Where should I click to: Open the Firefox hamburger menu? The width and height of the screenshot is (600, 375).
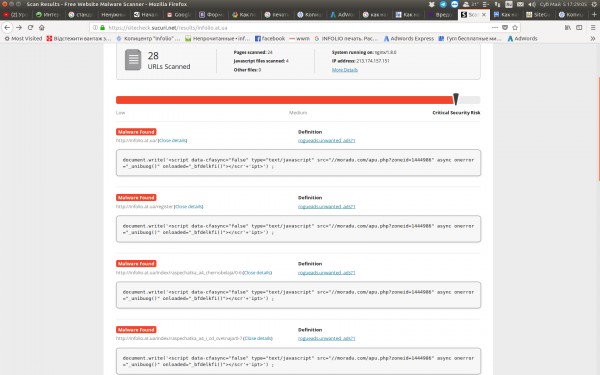[x=593, y=28]
